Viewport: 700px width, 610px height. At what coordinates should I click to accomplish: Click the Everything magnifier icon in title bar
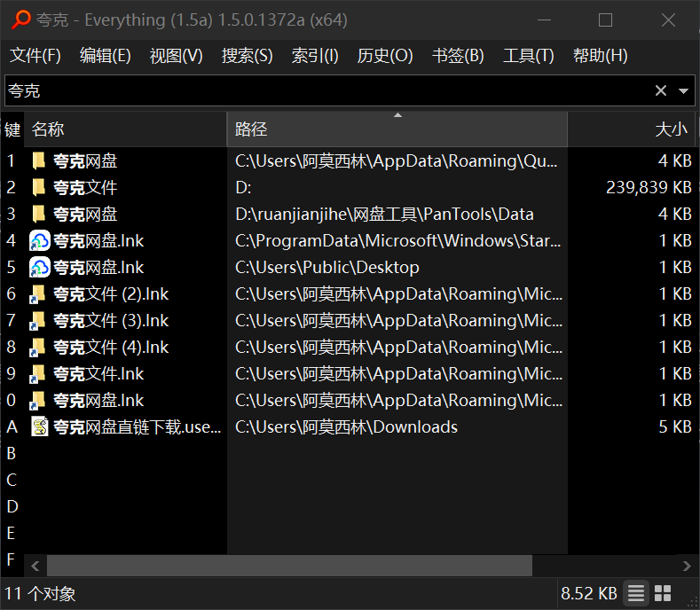[x=20, y=20]
